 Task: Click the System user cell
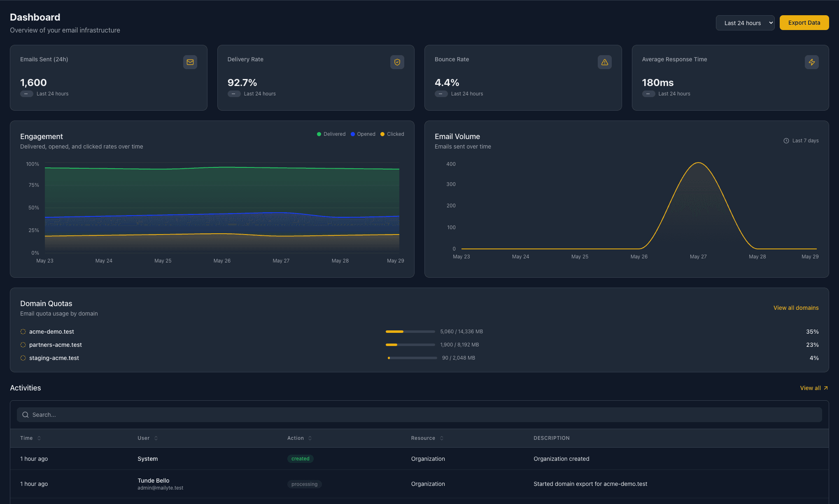coord(147,459)
